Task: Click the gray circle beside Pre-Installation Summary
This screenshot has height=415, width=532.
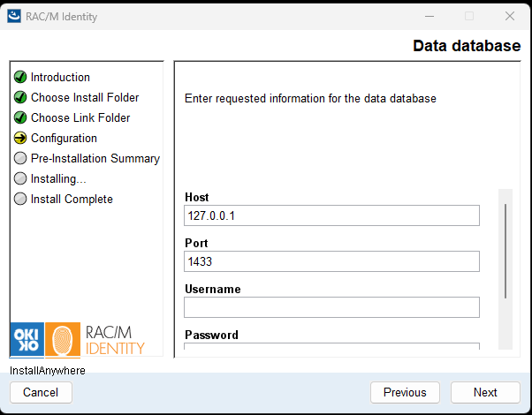Action: 20,159
